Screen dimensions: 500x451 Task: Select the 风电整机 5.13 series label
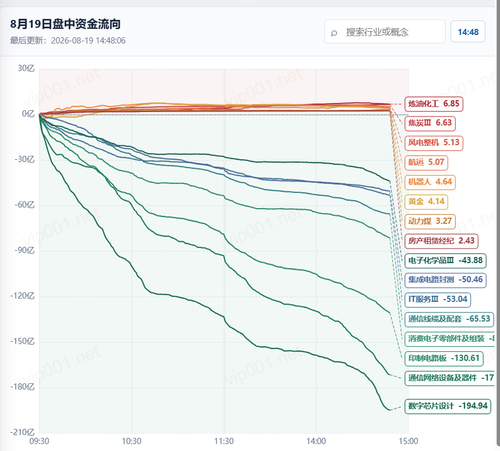coord(434,143)
